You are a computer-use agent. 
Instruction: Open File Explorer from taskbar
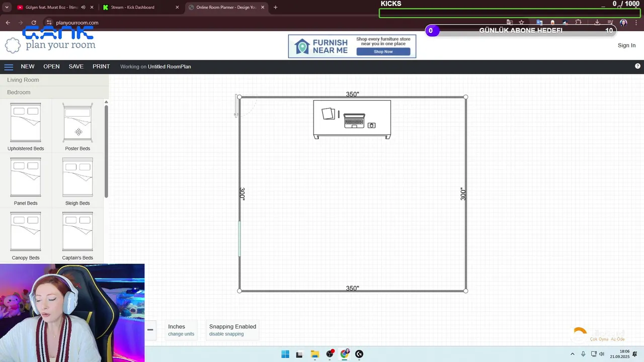[x=315, y=354]
